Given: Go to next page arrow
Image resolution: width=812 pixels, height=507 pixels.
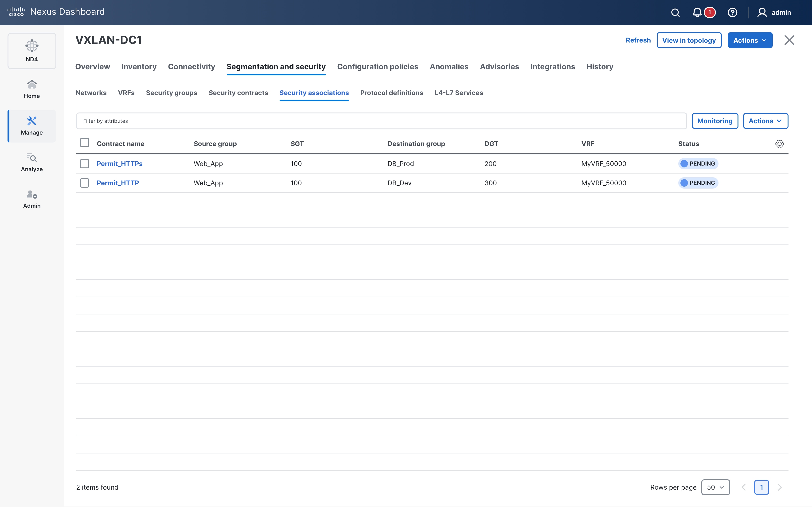Looking at the screenshot, I should coord(780,487).
